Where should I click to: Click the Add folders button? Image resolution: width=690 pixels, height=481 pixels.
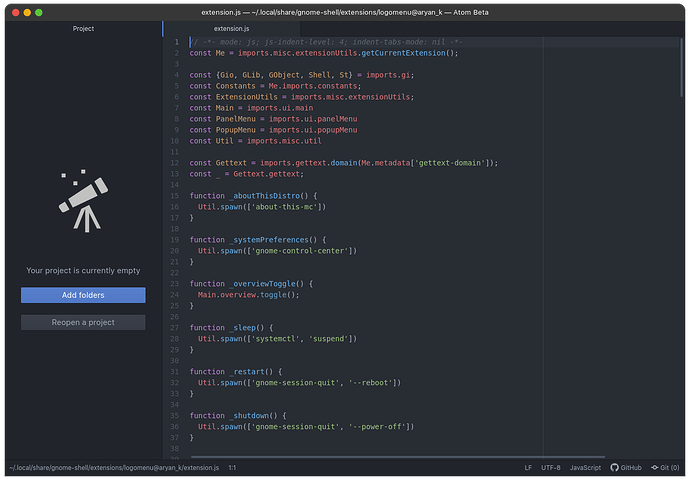click(83, 295)
